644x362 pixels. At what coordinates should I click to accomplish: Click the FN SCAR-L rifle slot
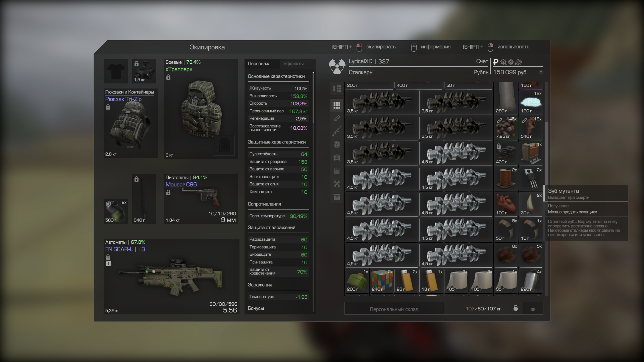coord(171,277)
